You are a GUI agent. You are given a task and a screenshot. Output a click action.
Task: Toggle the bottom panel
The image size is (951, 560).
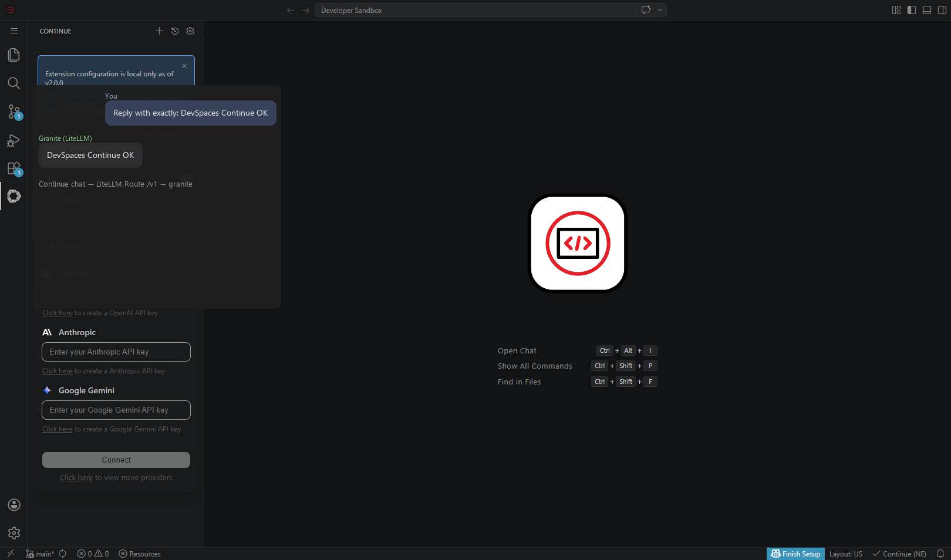pyautogui.click(x=927, y=10)
